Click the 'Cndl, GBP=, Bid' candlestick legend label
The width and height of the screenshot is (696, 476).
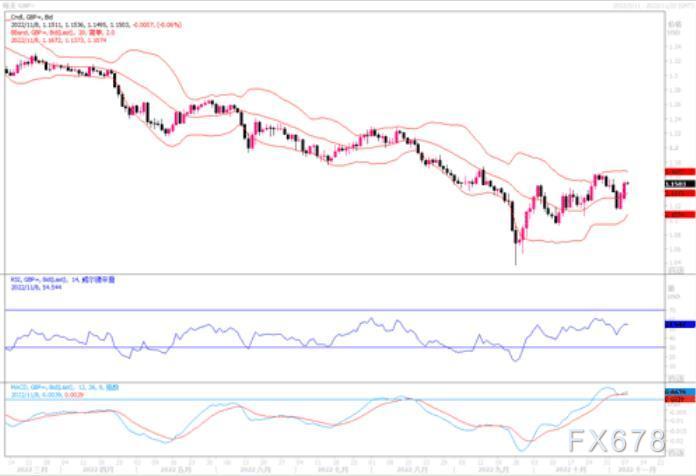(32, 17)
